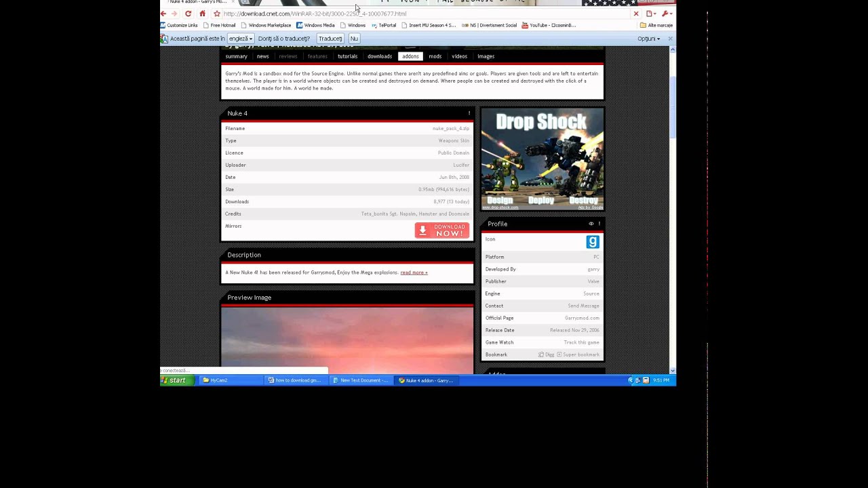Reload the page with the refresh icon
This screenshot has height=488, width=868.
pyautogui.click(x=188, y=14)
